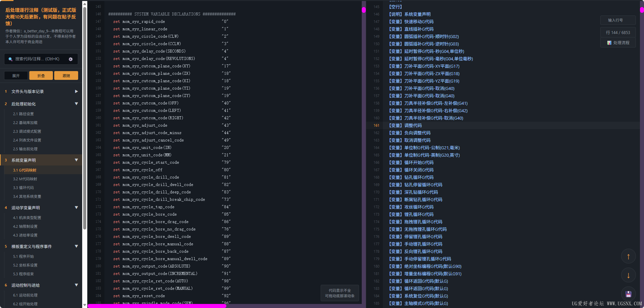
Task: Click the code line mom_sys_cycle_tap_code
Action: [172, 207]
